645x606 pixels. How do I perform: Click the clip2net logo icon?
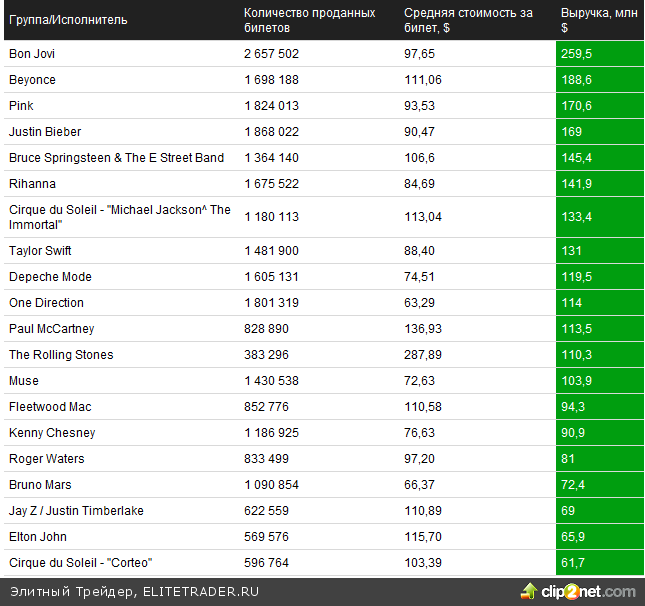(528, 591)
